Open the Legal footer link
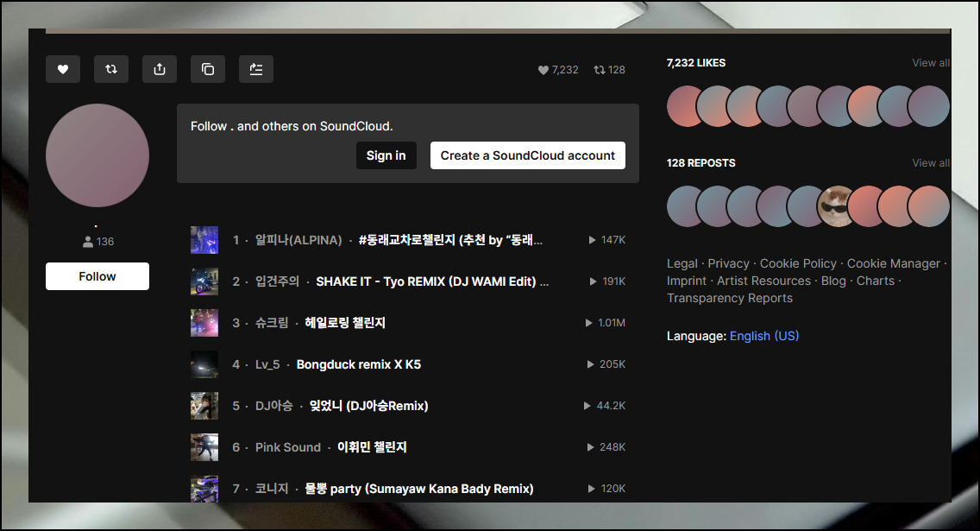 [x=682, y=264]
